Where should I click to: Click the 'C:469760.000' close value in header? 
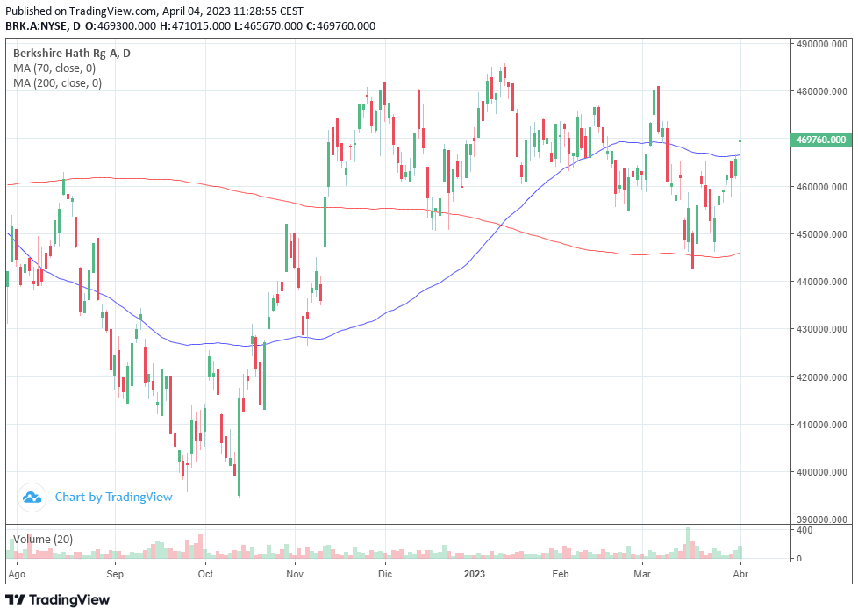click(x=340, y=25)
